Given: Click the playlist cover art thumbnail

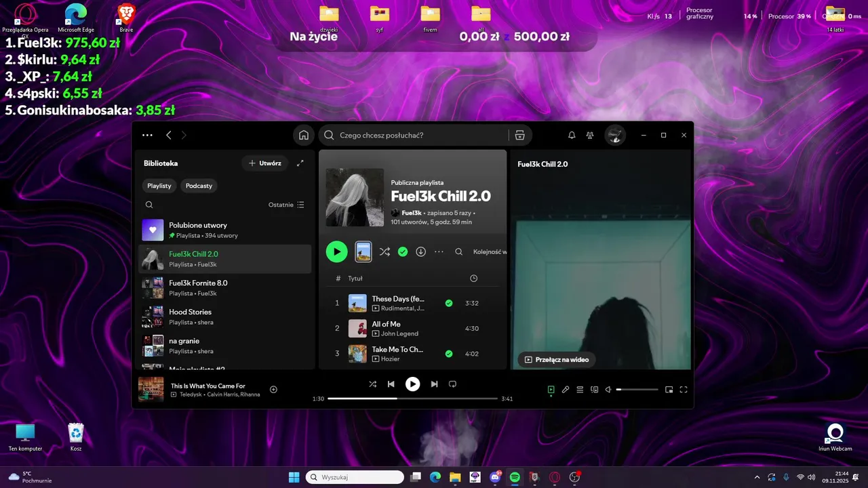Looking at the screenshot, I should point(355,197).
